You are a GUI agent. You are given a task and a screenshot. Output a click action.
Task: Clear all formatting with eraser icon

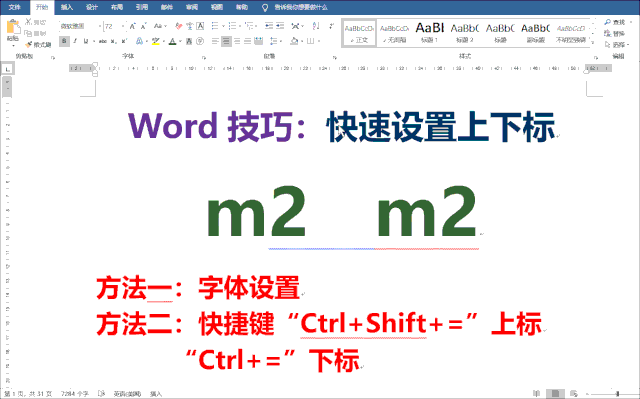(x=178, y=26)
